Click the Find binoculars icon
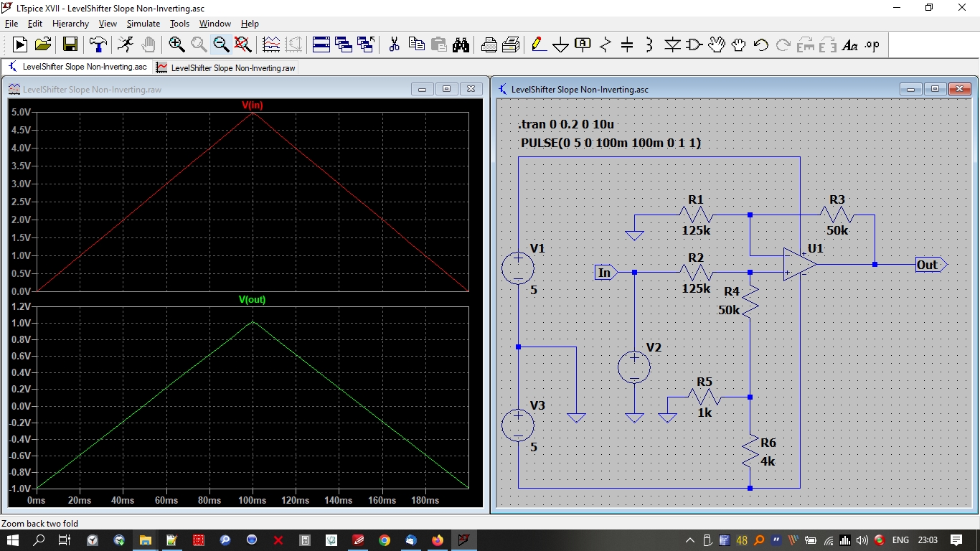Viewport: 980px width, 551px height. point(461,44)
